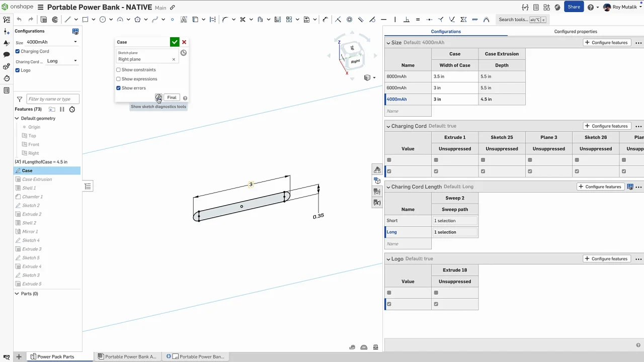Screen dimensions: 644x362
Task: Switch to Configured properties tab
Action: pyautogui.click(x=575, y=31)
